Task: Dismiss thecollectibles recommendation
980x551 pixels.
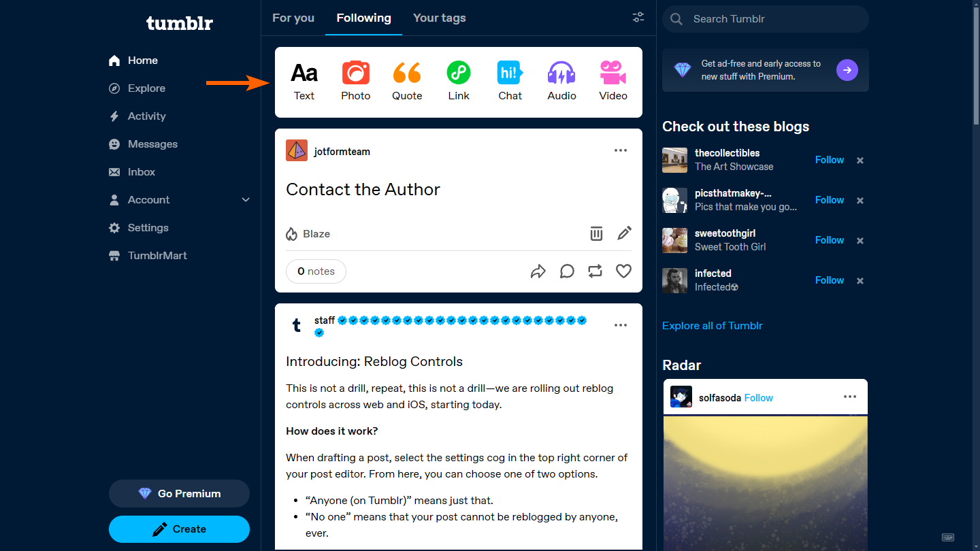Action: tap(860, 161)
